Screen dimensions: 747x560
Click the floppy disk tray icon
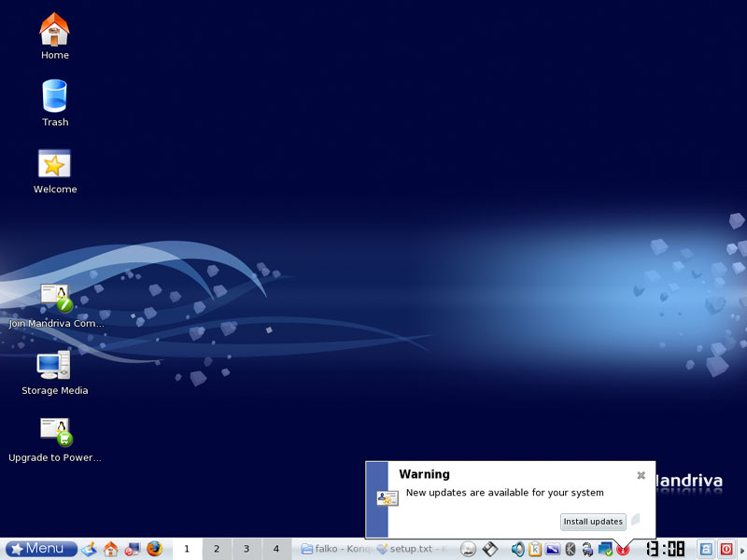coord(489,549)
